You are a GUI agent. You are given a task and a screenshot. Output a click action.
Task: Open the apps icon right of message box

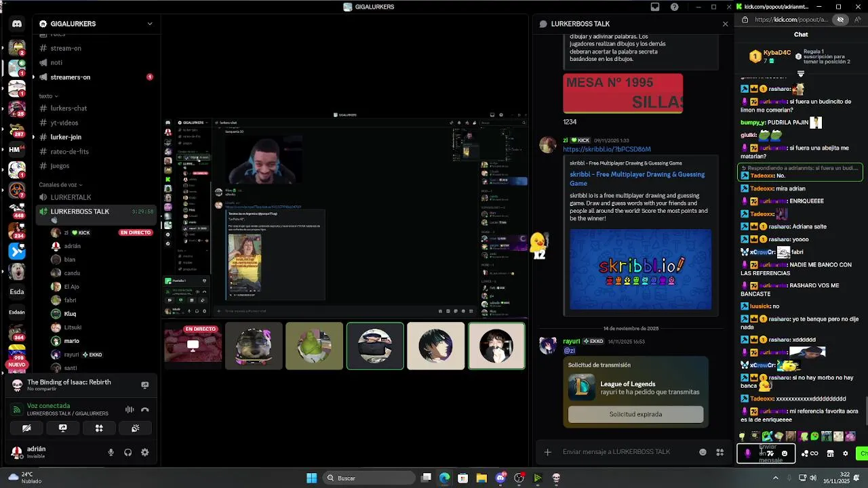click(719, 452)
